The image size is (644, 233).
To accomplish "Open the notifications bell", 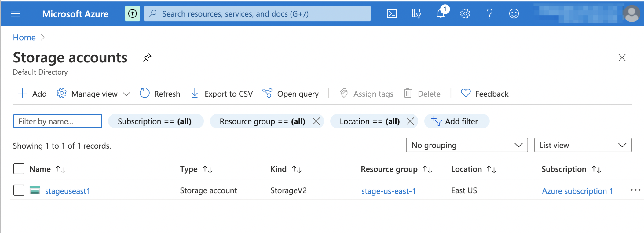I will [441, 13].
